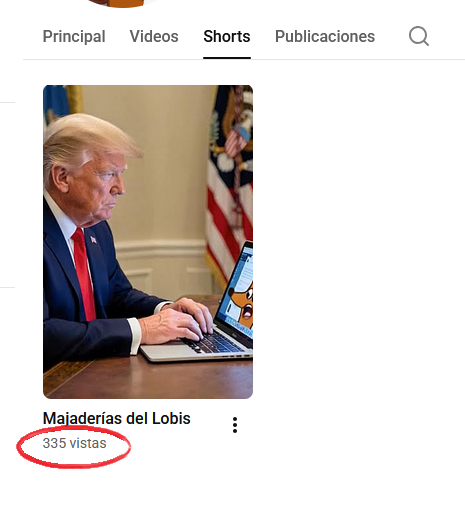Click the underline beneath the Shorts tab
Image resolution: width=465 pixels, height=506 pixels.
(227, 58)
